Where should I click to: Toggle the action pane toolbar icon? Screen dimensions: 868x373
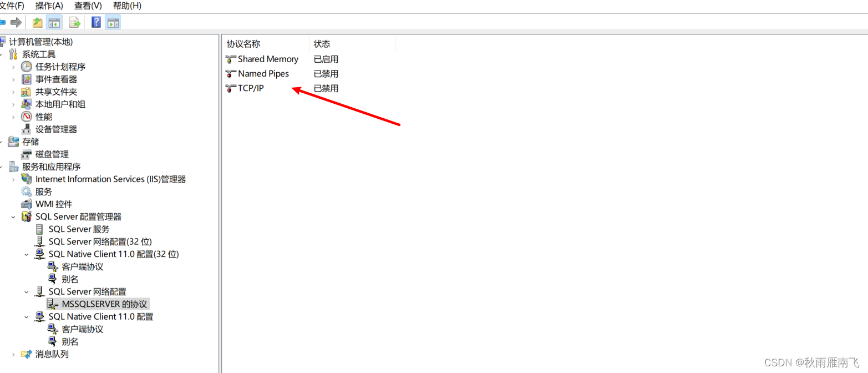click(113, 22)
